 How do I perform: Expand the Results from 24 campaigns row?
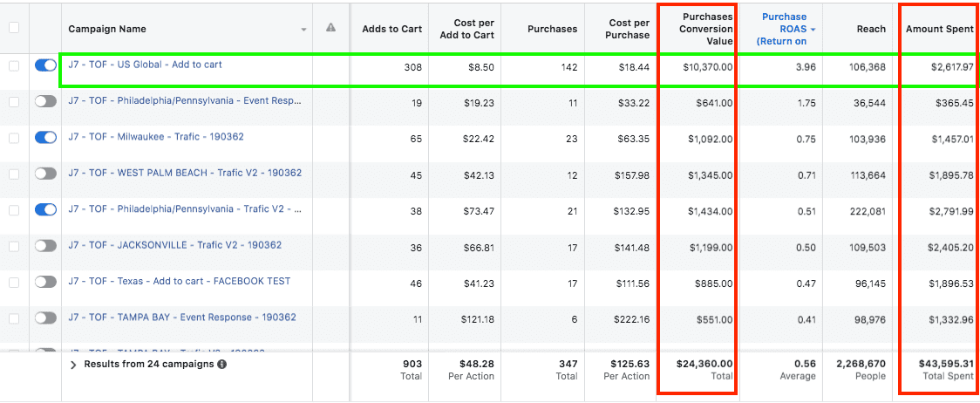(73, 365)
